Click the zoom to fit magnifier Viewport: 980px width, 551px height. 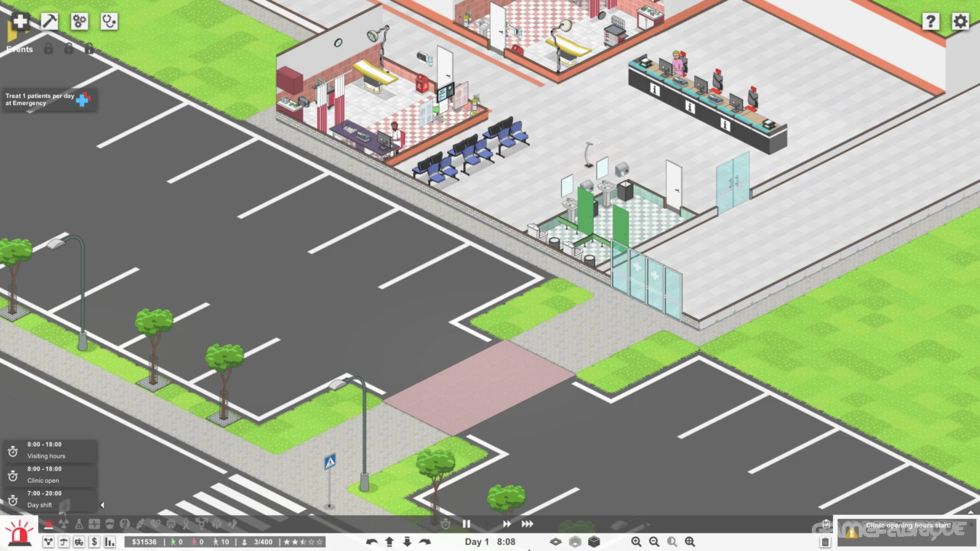(x=690, y=542)
